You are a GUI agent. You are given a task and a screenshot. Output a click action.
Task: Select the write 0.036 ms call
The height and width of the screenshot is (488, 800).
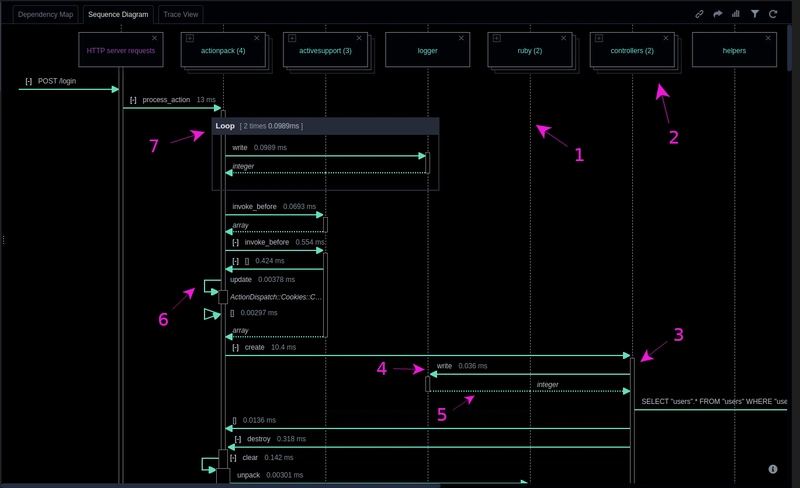pos(462,365)
